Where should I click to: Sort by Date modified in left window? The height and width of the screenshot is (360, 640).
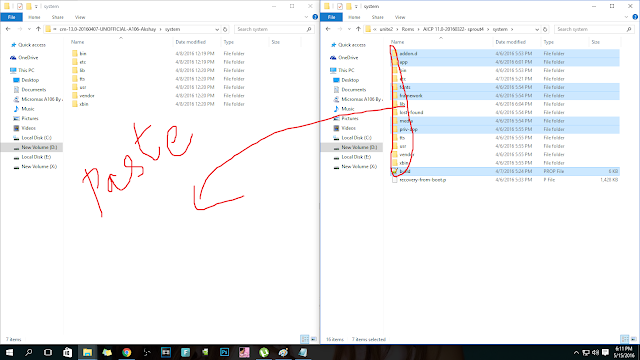pyautogui.click(x=191, y=42)
